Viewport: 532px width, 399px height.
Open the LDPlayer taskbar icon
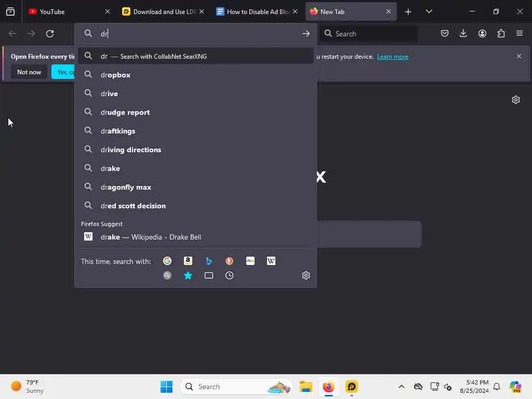(352, 387)
